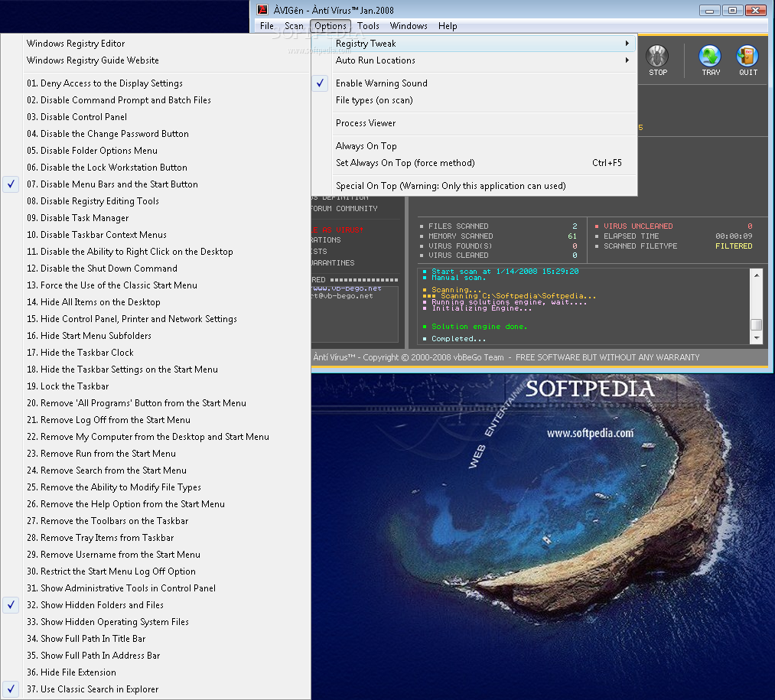Select 17. Hide the Taskbar Clock
Viewport: 775px width, 700px height.
click(x=156, y=352)
